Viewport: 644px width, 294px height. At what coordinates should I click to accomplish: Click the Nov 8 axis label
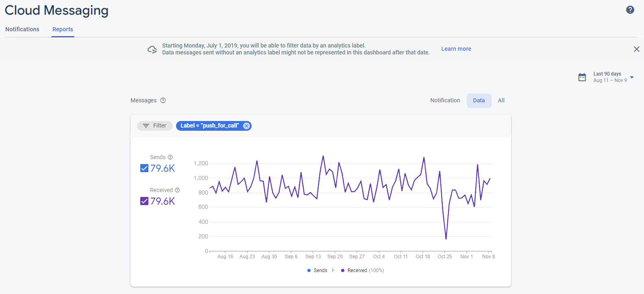[488, 257]
